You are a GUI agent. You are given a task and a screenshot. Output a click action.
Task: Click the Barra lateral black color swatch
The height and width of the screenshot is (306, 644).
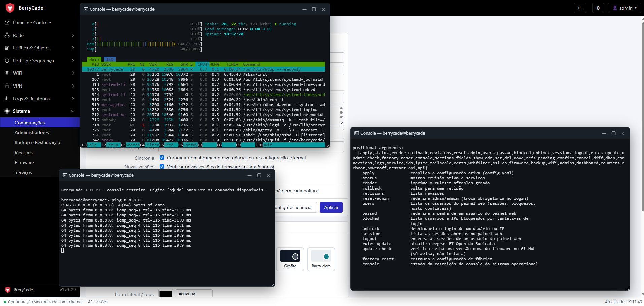click(166, 294)
